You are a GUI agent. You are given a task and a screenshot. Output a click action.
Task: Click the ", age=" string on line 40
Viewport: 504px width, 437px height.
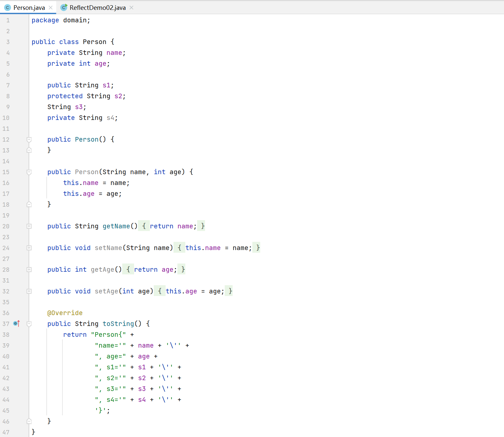[110, 356]
